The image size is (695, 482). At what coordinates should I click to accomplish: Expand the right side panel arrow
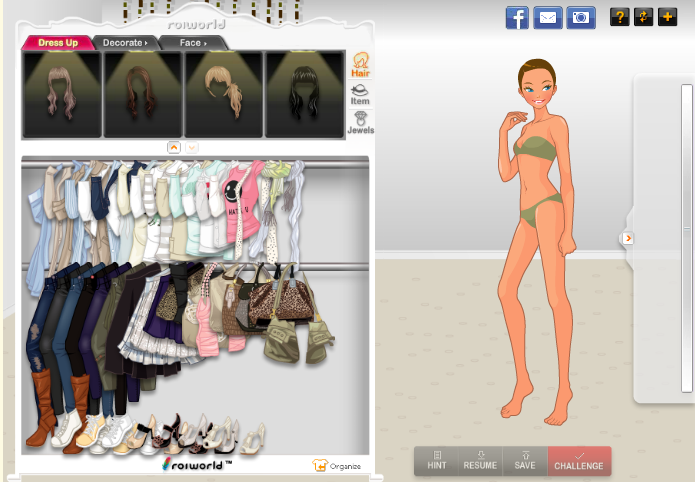pyautogui.click(x=628, y=238)
